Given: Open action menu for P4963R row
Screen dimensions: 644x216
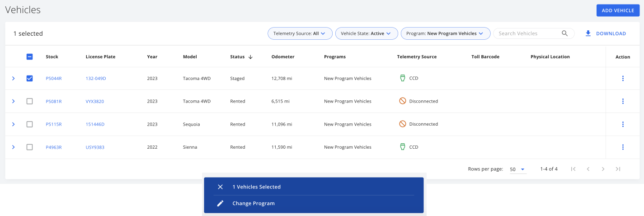Looking at the screenshot, I should [x=623, y=147].
